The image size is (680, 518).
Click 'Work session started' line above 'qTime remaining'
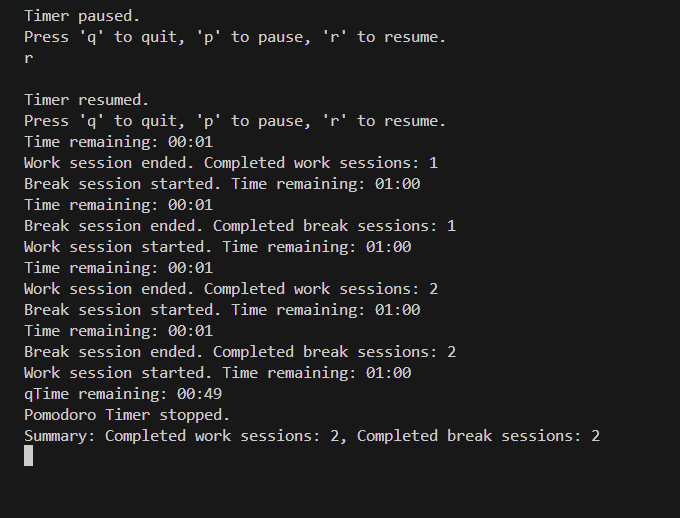click(217, 373)
